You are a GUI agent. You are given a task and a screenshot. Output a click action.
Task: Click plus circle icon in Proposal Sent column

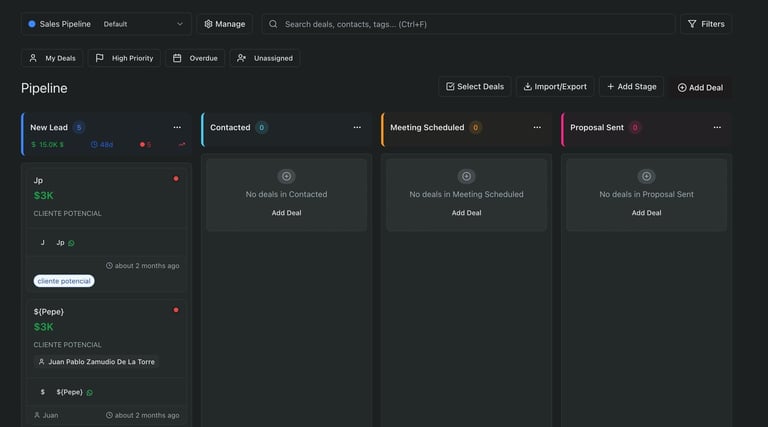[x=647, y=176]
